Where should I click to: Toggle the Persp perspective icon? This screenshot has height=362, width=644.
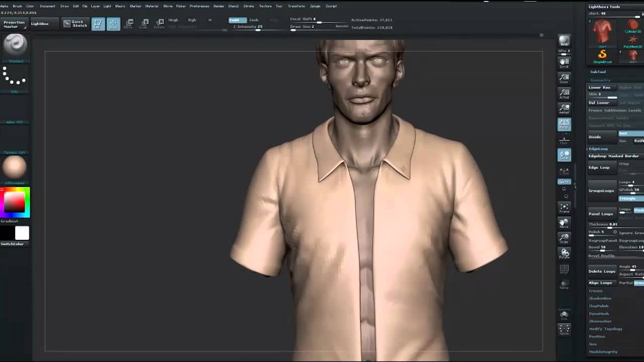pyautogui.click(x=564, y=124)
